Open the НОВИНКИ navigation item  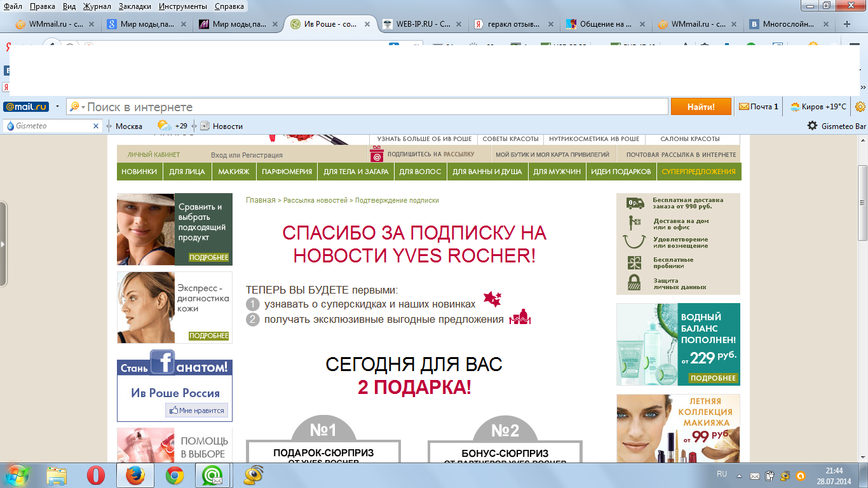click(x=139, y=172)
